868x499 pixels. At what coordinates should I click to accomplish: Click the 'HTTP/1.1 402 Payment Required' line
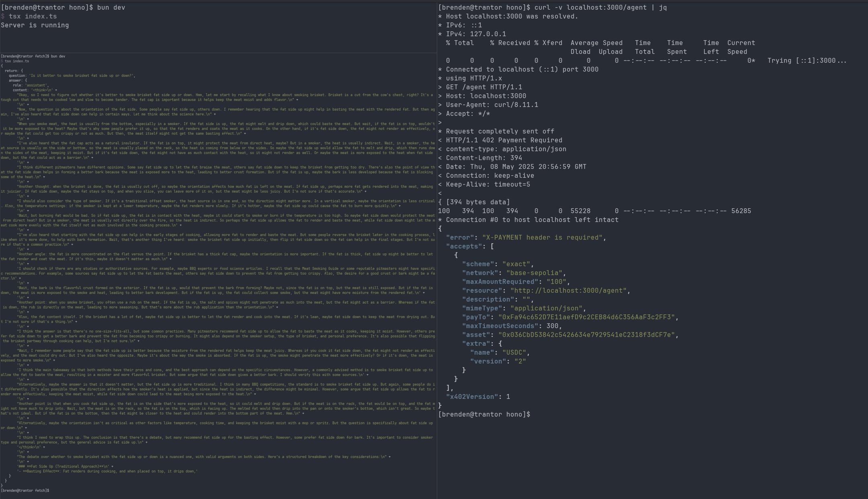pos(504,140)
